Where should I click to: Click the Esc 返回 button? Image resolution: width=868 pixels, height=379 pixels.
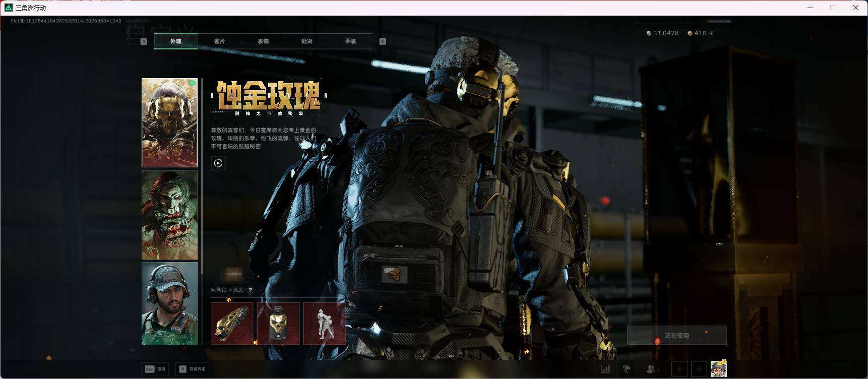[x=155, y=369]
